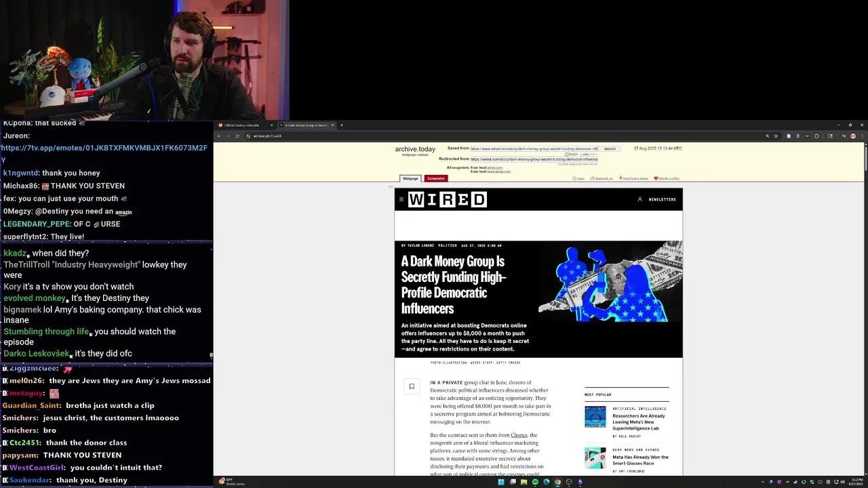
Task: Show hidden system tray icons
Action: (x=763, y=482)
